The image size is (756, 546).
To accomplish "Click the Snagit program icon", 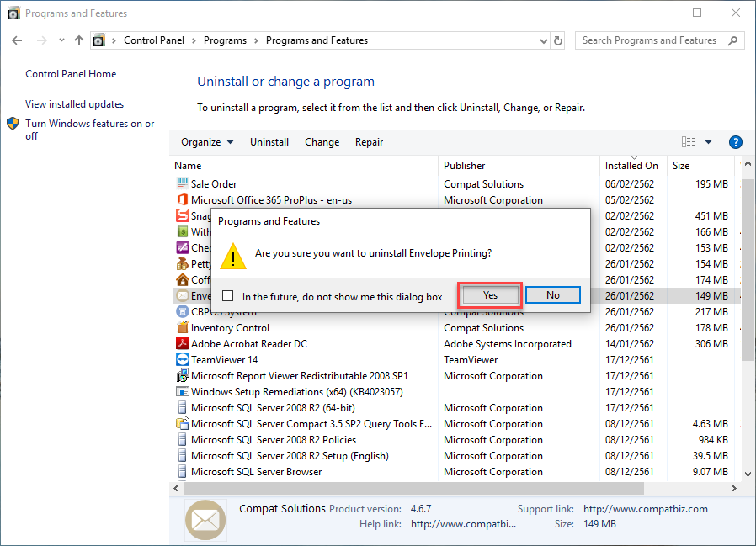I will 182,215.
